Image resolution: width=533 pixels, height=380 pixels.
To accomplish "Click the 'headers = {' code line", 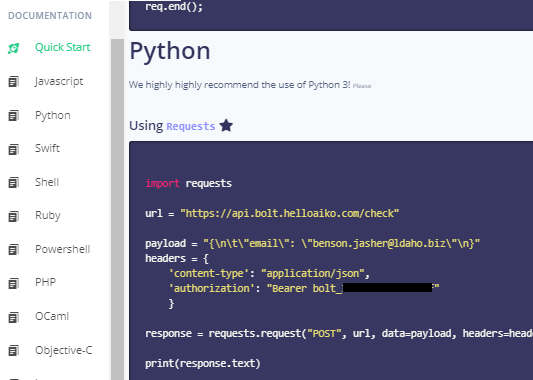I will click(177, 258).
